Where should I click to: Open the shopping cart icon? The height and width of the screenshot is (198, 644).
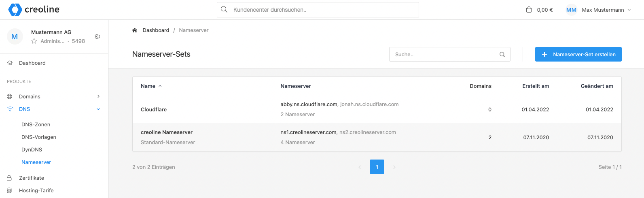pyautogui.click(x=529, y=10)
